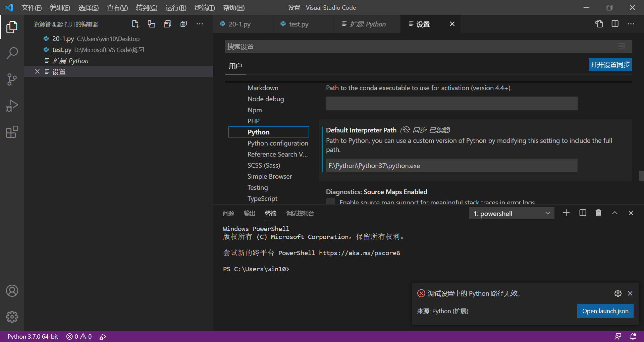Open test.py from the open editors list
The width and height of the screenshot is (644, 342).
118,50
